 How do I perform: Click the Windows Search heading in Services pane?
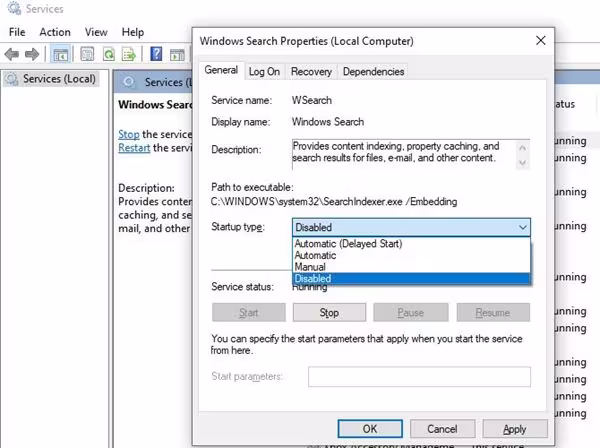coord(155,104)
